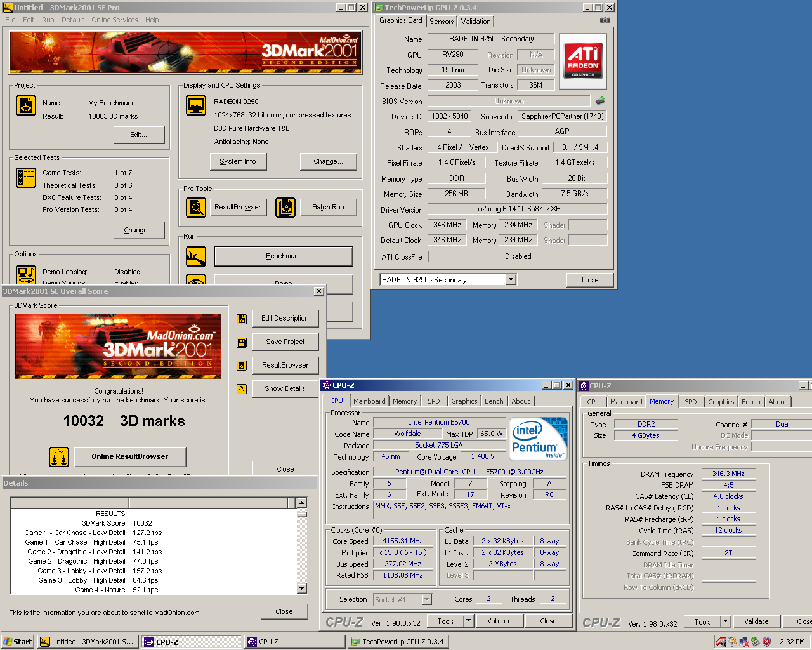Open the Graphics tab in the right CPU-Z window
The width and height of the screenshot is (812, 650).
[x=721, y=402]
